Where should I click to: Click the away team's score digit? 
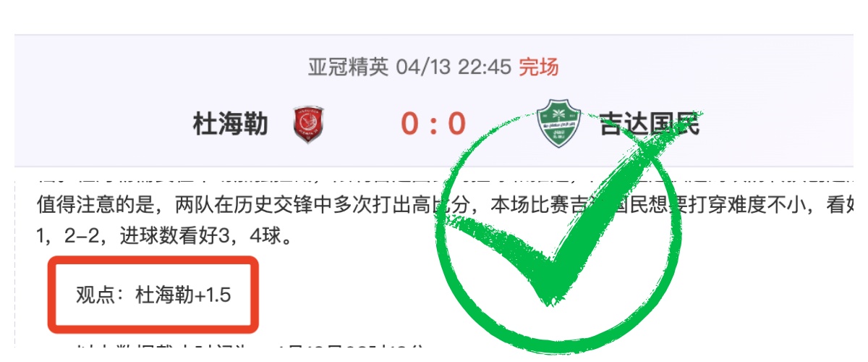click(456, 125)
